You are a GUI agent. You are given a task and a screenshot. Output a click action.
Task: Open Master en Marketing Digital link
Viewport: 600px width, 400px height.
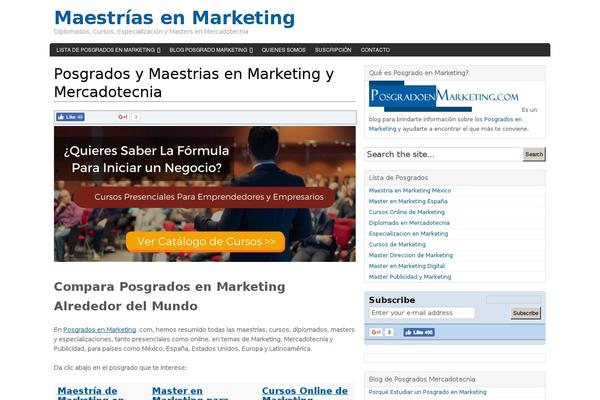click(406, 265)
